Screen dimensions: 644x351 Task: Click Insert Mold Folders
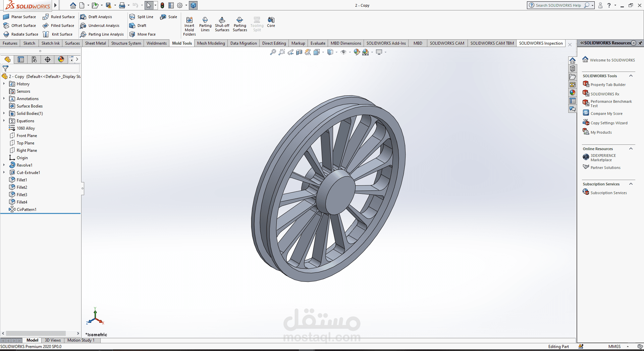190,26
